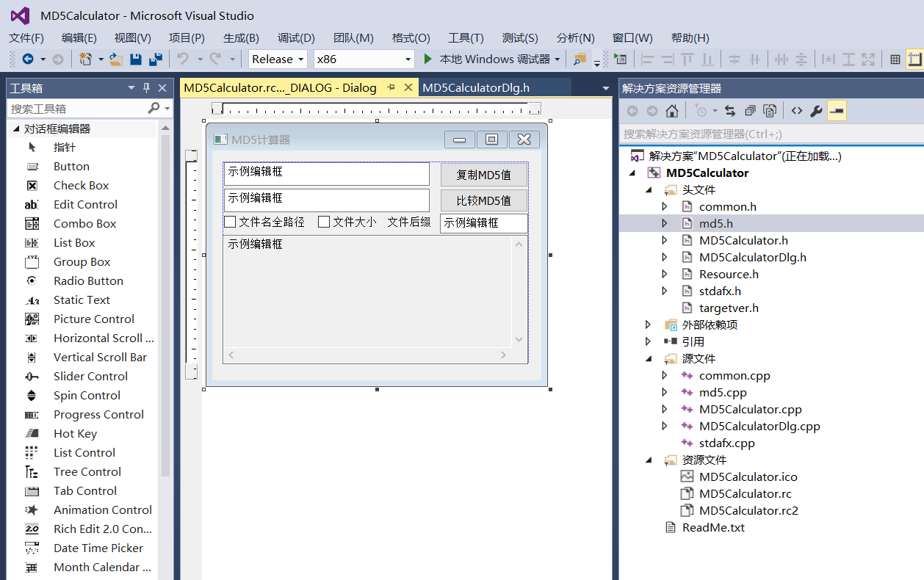924x580 pixels.
Task: Click the Home icon in Solution Explorer
Action: 672,109
